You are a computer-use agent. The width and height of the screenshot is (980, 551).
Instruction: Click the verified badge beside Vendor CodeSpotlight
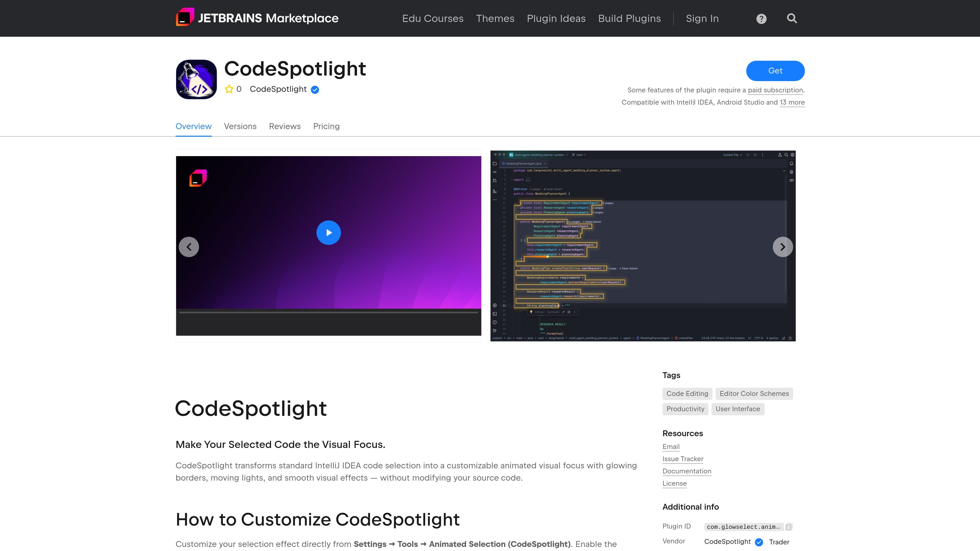coord(759,542)
